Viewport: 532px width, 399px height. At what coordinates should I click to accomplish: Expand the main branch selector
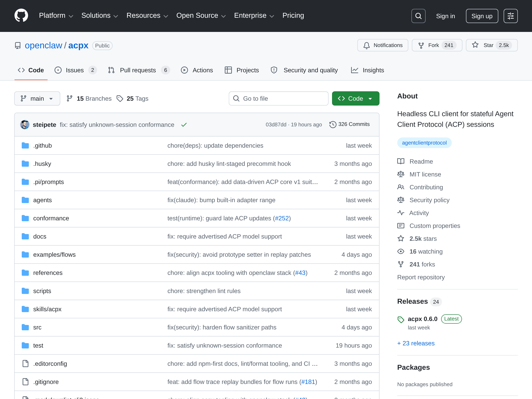(x=37, y=98)
